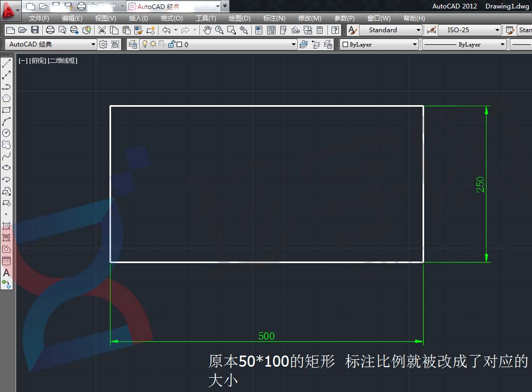
Task: Select the Line tool
Action: point(7,62)
